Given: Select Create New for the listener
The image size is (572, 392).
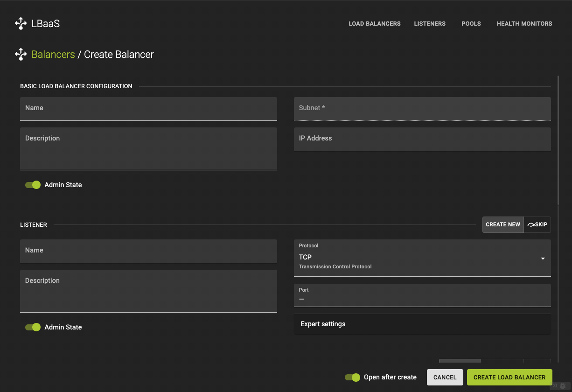Looking at the screenshot, I should 503,224.
